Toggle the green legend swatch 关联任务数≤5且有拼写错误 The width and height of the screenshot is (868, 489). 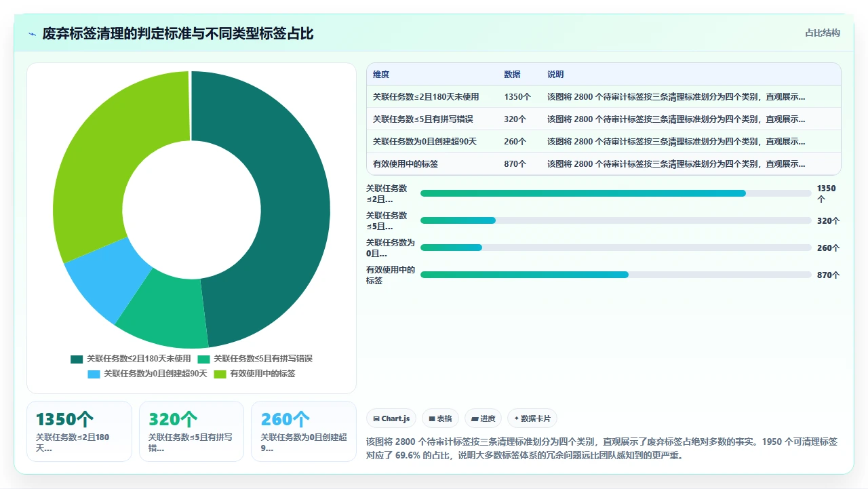click(203, 359)
